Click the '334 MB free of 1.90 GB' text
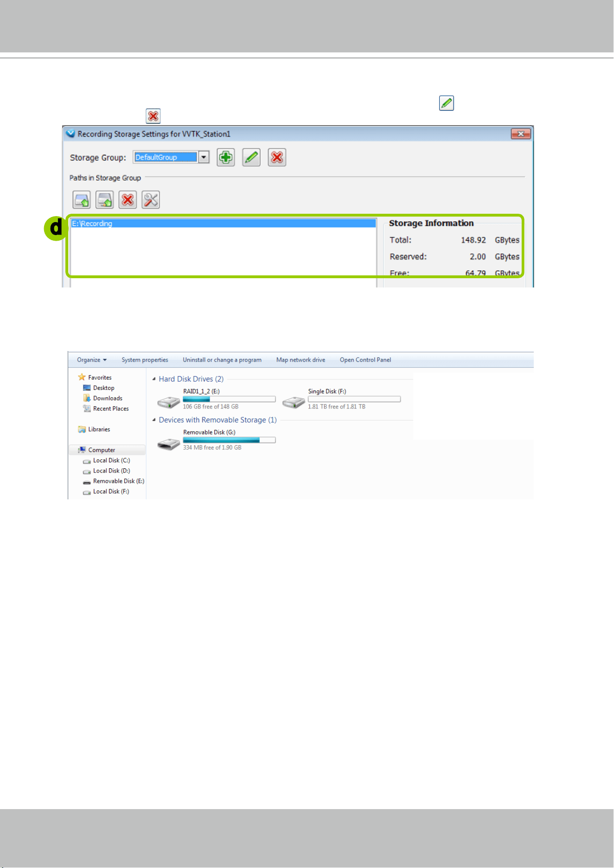Image resolution: width=614 pixels, height=868 pixels. click(212, 447)
